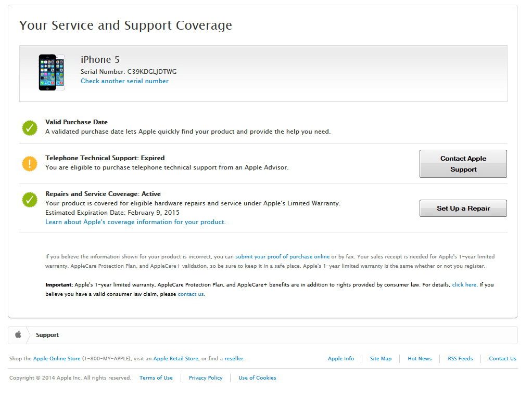Follow the 'click here' consumer law link
Image resolution: width=532 pixels, height=404 pixels.
[464, 285]
